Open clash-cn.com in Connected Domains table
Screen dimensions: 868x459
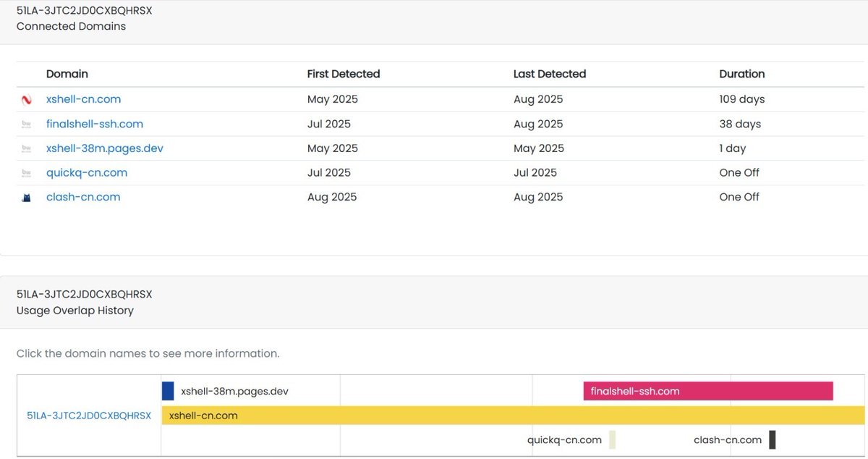pyautogui.click(x=83, y=197)
